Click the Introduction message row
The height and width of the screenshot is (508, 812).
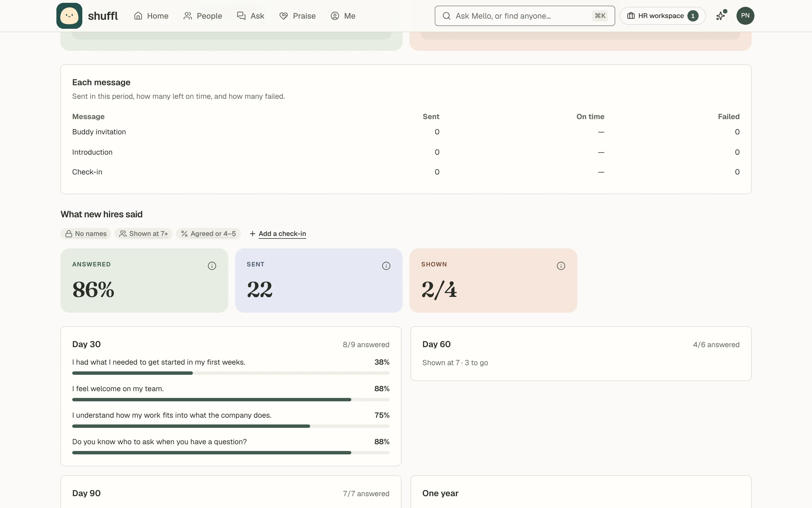pyautogui.click(x=406, y=152)
